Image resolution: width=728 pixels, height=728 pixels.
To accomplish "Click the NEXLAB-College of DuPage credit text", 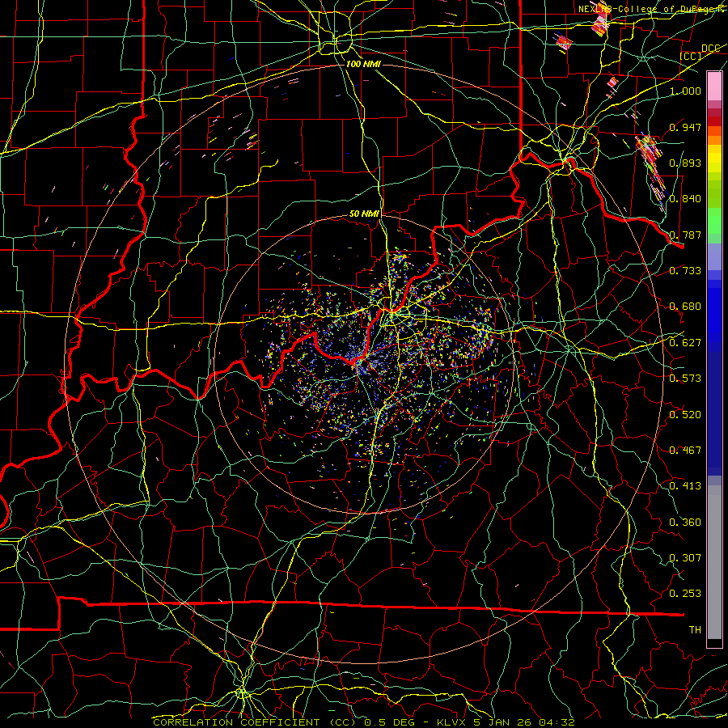I will tap(652, 9).
